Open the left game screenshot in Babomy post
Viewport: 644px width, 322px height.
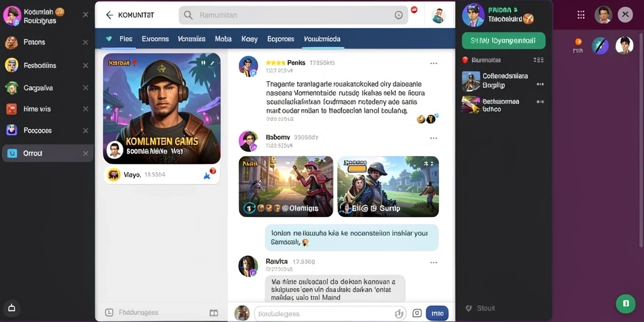point(286,186)
